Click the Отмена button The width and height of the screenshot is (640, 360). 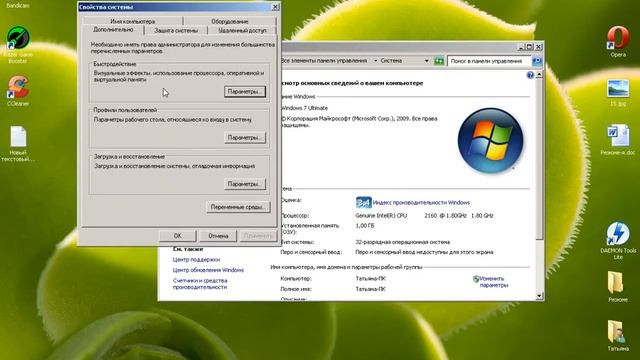click(218, 236)
